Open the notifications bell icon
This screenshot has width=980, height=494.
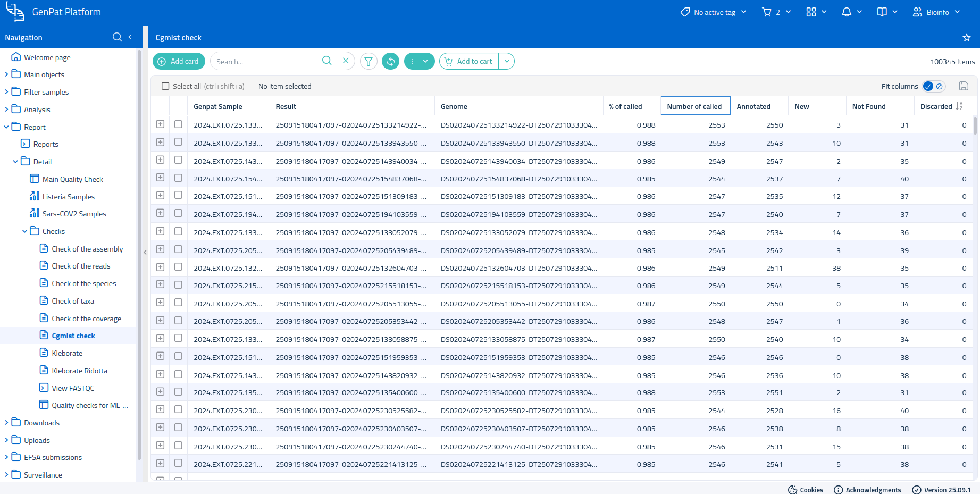pos(847,12)
